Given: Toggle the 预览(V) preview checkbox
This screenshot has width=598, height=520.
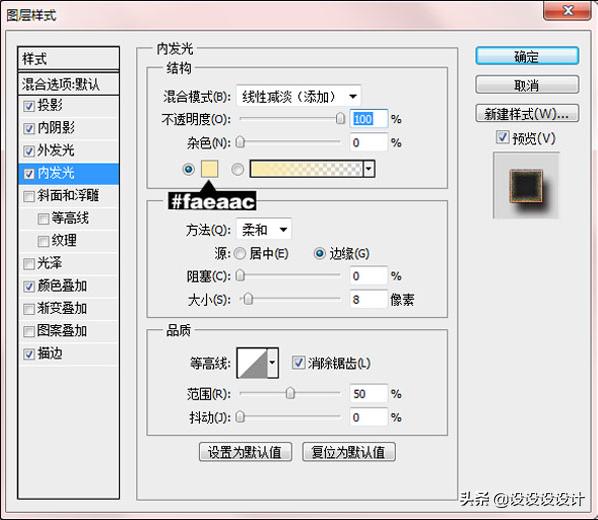Looking at the screenshot, I should (x=502, y=137).
